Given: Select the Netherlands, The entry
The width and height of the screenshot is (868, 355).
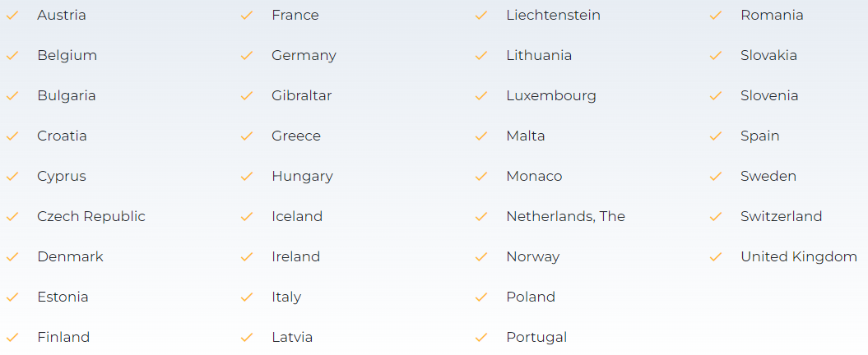Looking at the screenshot, I should [x=566, y=216].
